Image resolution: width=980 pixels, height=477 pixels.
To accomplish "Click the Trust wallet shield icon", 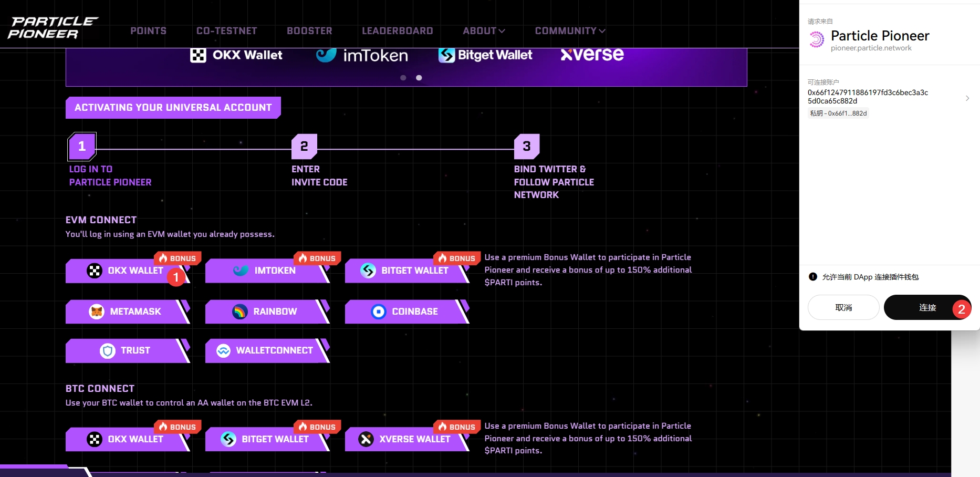I will [x=108, y=350].
